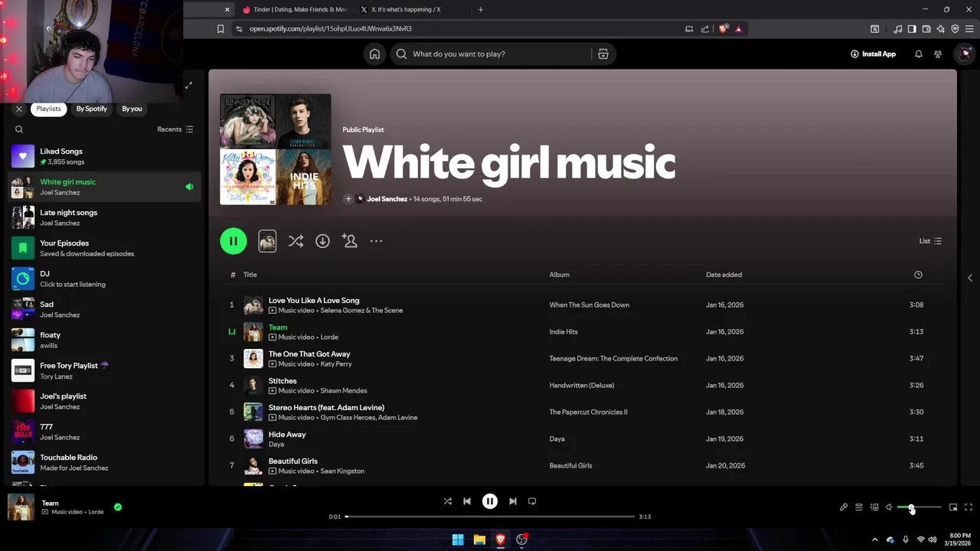The height and width of the screenshot is (551, 980).
Task: Select the Playlists filter chip
Action: (x=48, y=109)
